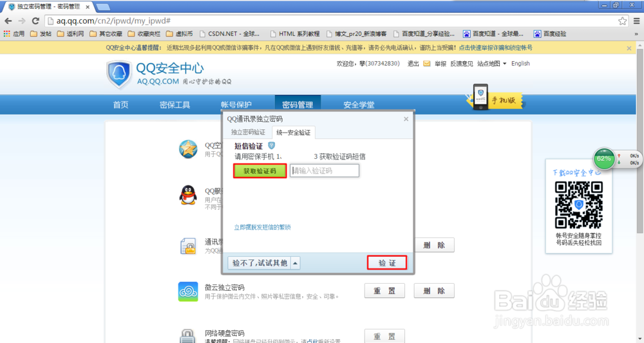Image resolution: width=644 pixels, height=343 pixels.
Task: Close the QQ通讯录独立密码 dialog
Action: coord(406,119)
